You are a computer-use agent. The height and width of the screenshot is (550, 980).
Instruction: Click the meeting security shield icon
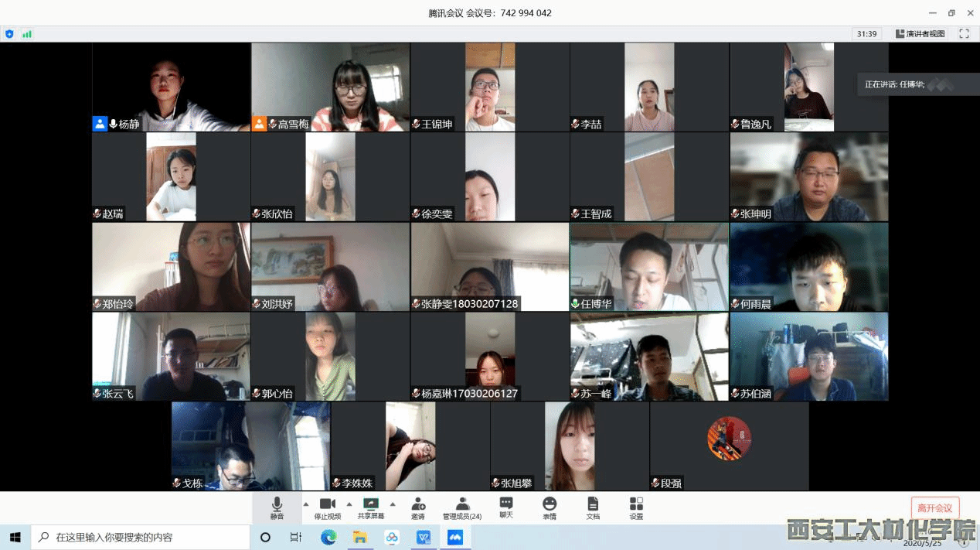click(x=9, y=34)
